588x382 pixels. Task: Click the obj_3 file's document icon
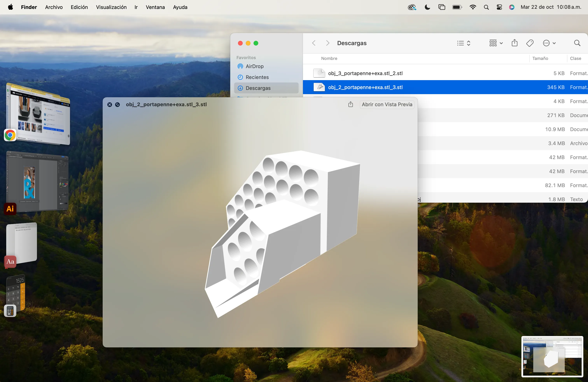[x=319, y=73]
